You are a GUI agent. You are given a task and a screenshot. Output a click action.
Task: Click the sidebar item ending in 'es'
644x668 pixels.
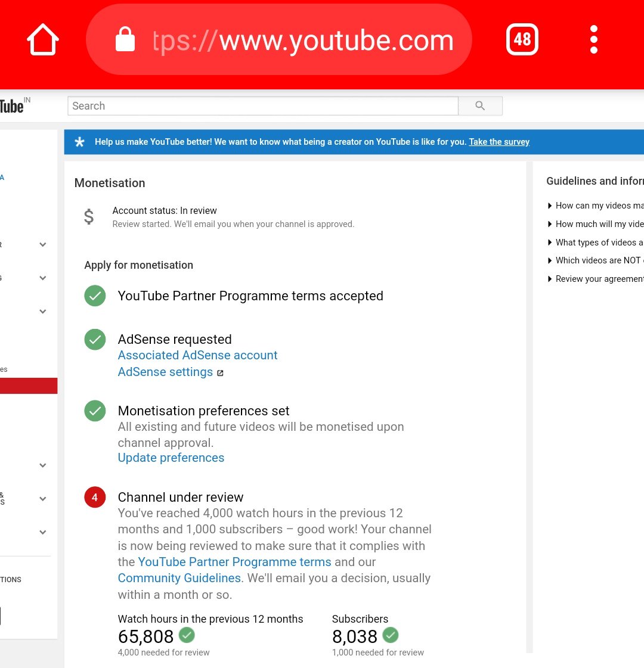(4, 369)
